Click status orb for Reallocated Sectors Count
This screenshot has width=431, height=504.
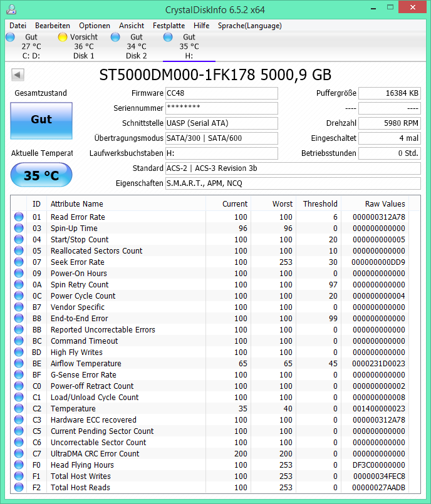[19, 250]
